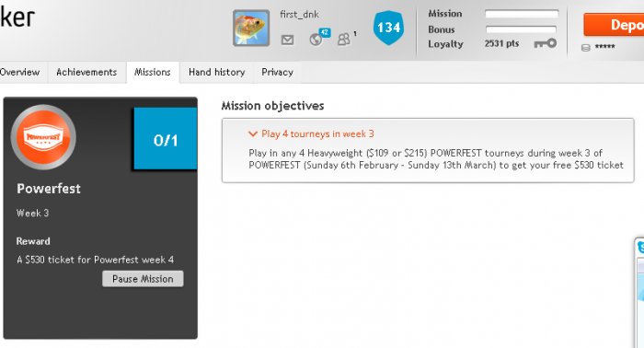Click the goldfish avatar picture
The width and height of the screenshot is (644, 348).
point(251,28)
